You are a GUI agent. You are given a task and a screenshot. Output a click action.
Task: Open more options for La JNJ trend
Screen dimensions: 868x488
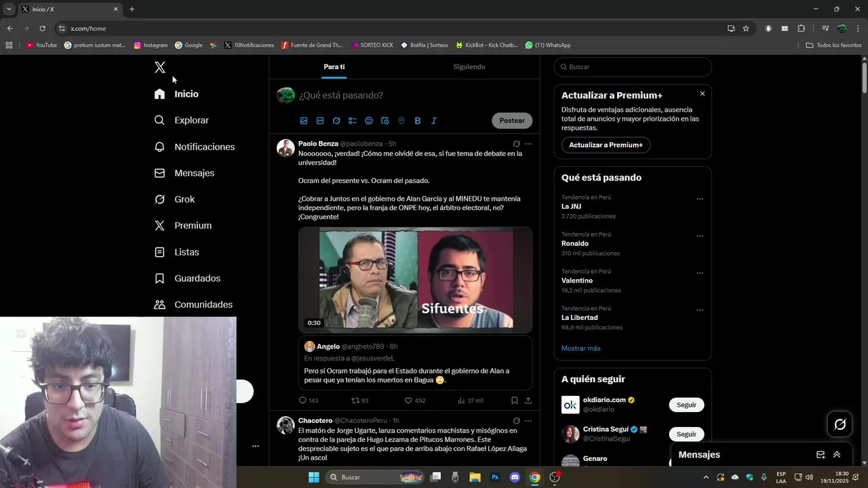point(700,199)
